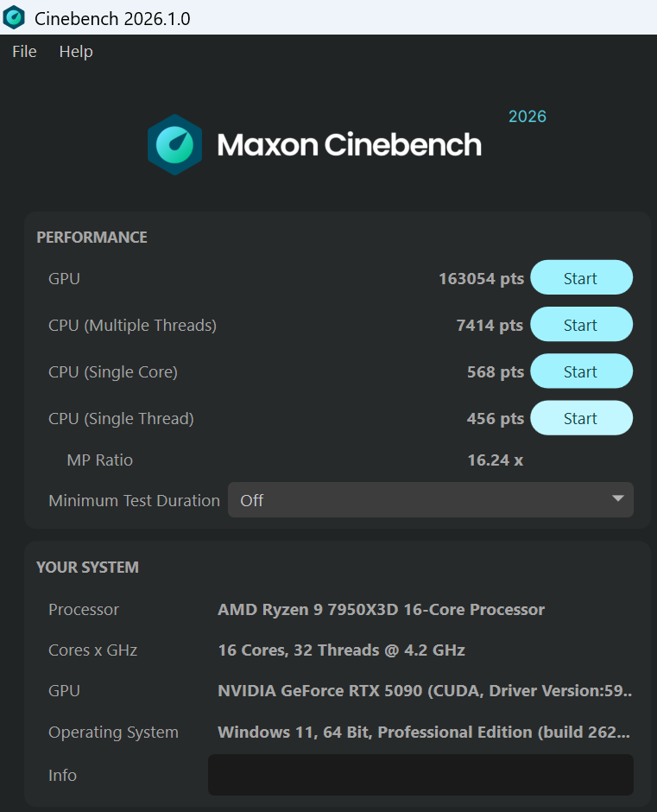
Task: Click the 2026 version label
Action: tap(527, 117)
